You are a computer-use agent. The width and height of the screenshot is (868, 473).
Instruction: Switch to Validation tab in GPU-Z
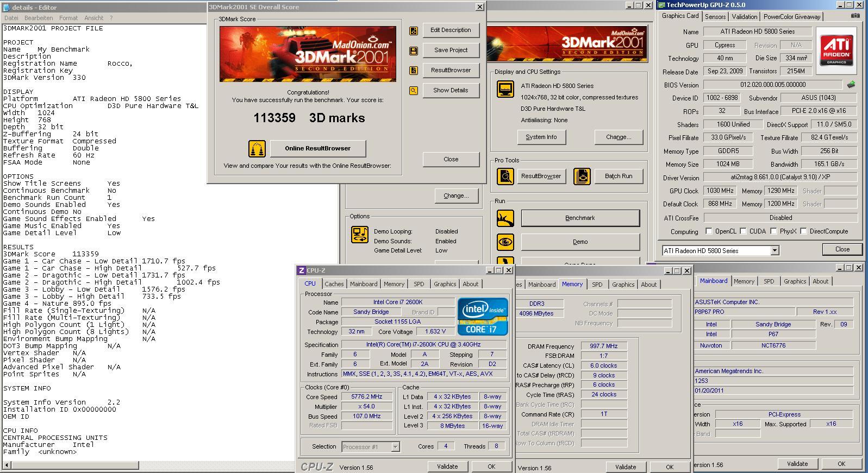pyautogui.click(x=744, y=17)
